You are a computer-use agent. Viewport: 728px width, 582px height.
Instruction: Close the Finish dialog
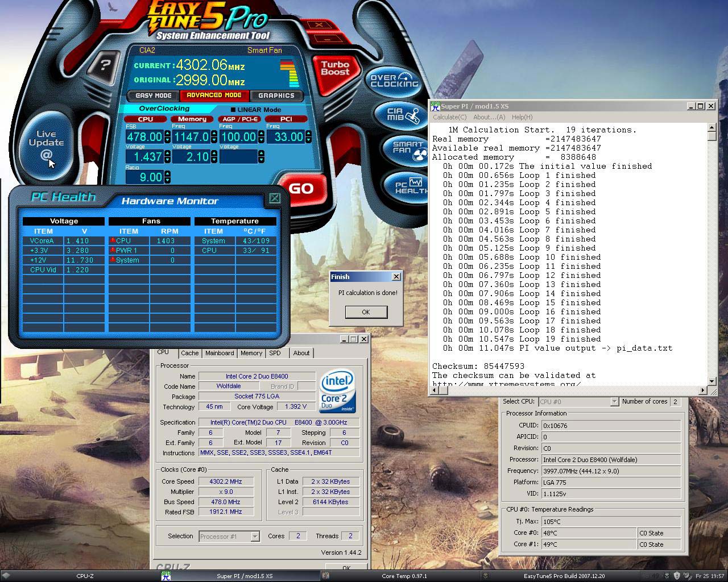tap(396, 277)
